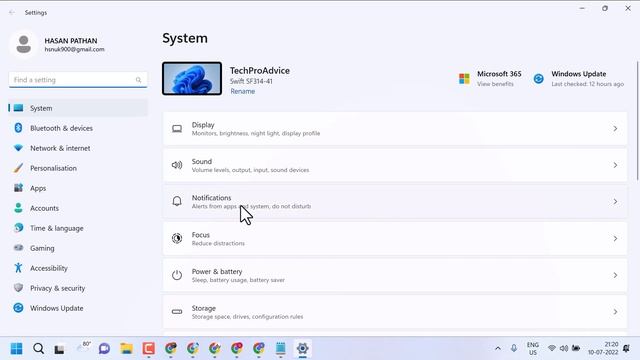Open Microsoft 365 View benefits

pyautogui.click(x=490, y=79)
